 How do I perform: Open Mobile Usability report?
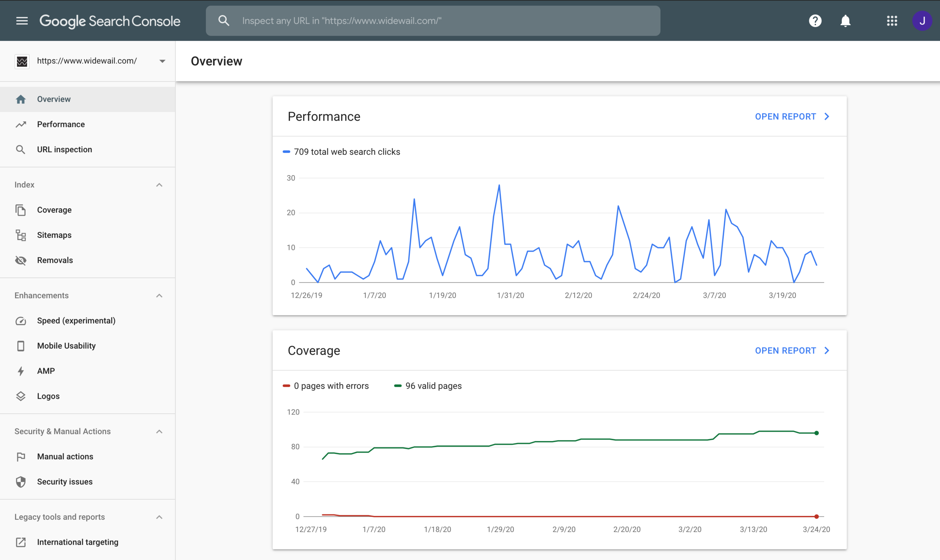88,346
